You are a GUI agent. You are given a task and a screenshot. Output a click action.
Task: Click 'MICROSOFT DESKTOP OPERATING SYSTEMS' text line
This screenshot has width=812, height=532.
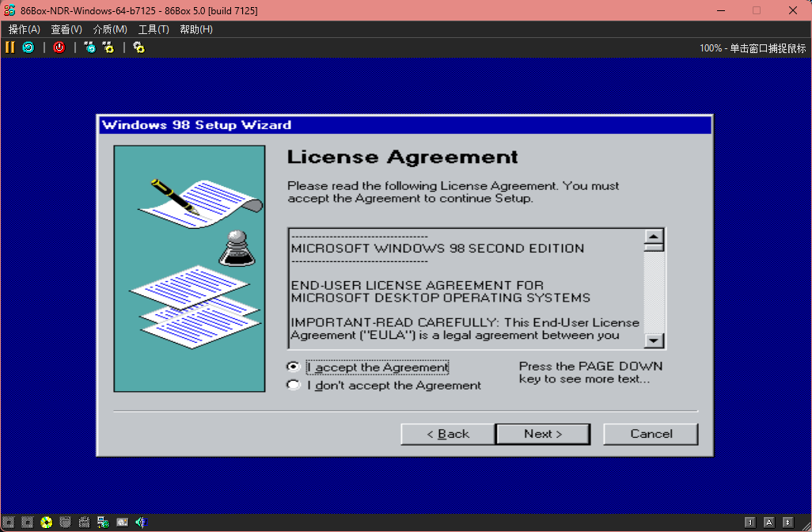point(441,298)
